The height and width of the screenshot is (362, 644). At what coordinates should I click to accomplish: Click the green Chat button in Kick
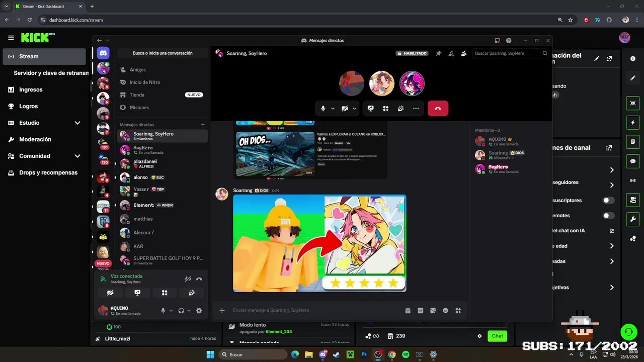[497, 336]
